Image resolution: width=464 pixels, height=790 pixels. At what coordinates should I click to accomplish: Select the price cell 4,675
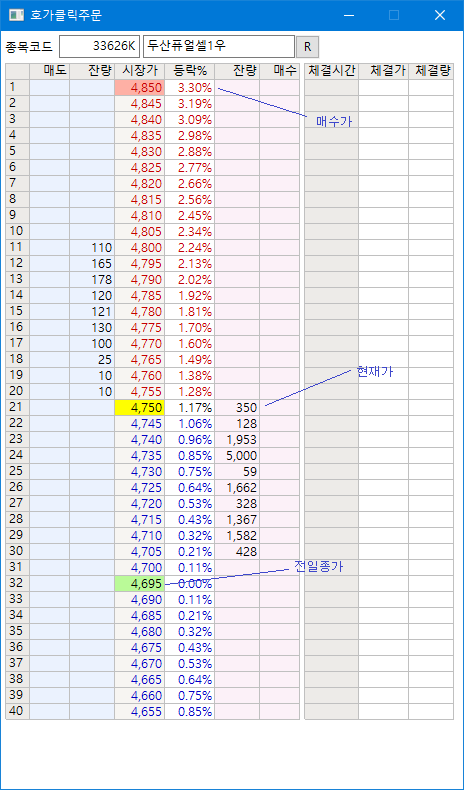click(x=140, y=648)
